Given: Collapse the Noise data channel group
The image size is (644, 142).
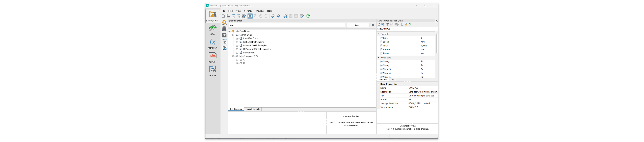Looking at the screenshot, I should pos(379,57).
